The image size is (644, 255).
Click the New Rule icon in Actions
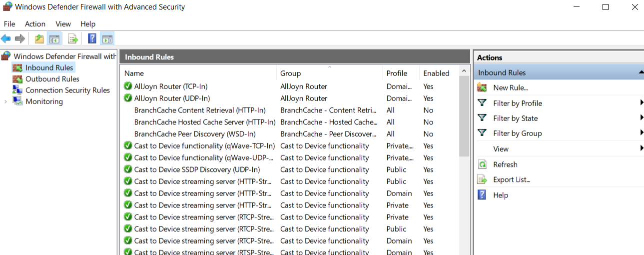tap(482, 87)
